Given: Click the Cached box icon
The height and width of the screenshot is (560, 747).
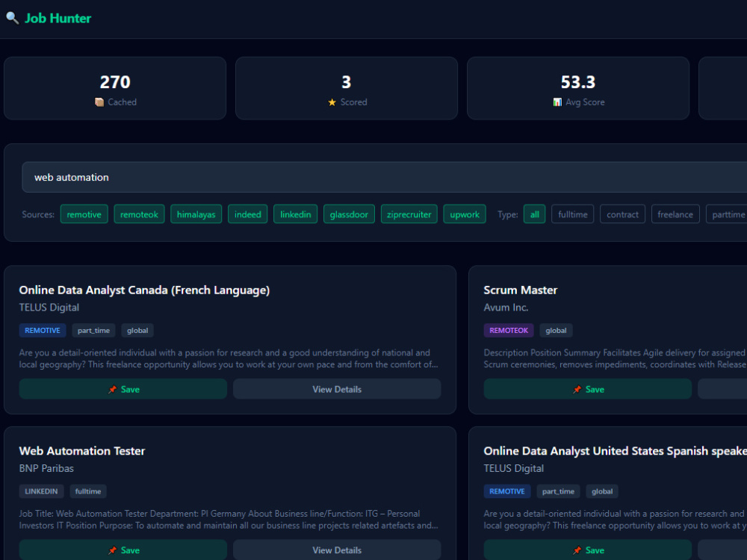Looking at the screenshot, I should (99, 102).
